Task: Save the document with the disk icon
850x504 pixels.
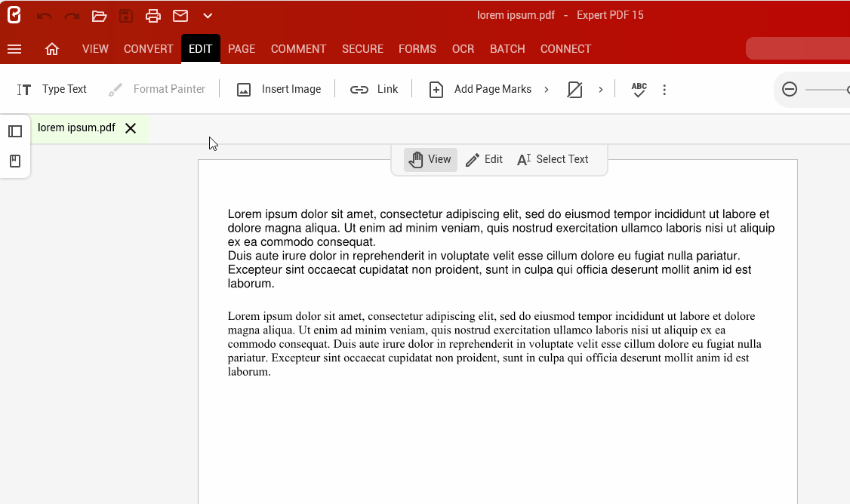Action: (x=126, y=16)
